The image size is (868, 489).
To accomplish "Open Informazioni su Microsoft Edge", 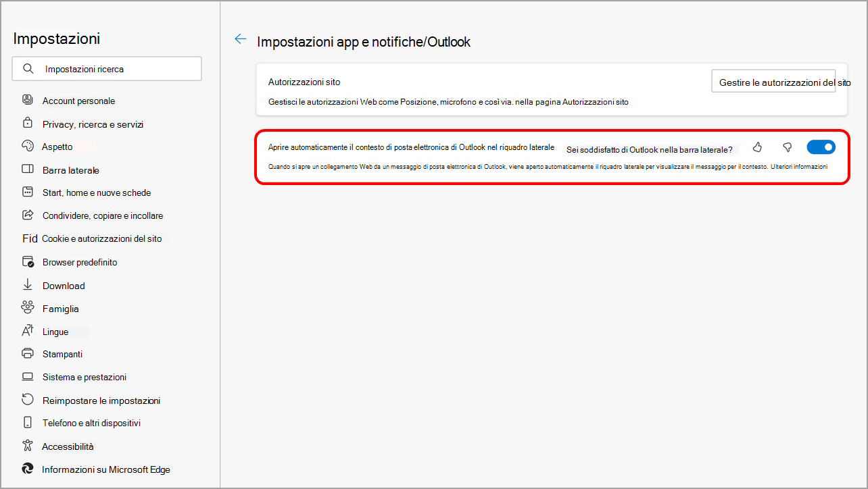I will 106,469.
